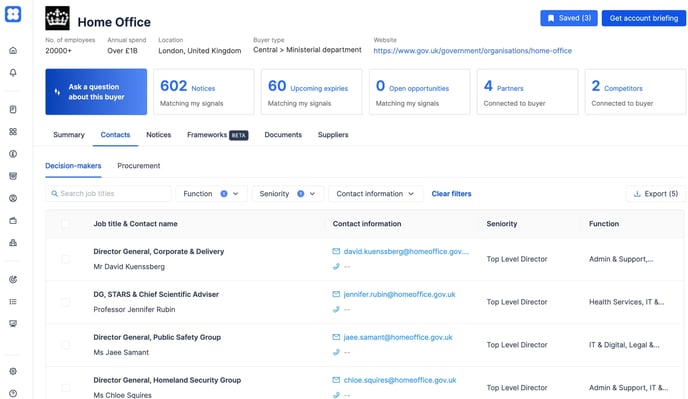The height and width of the screenshot is (399, 688).
Task: Tick the select-all checkbox in table header
Action: 65,224
